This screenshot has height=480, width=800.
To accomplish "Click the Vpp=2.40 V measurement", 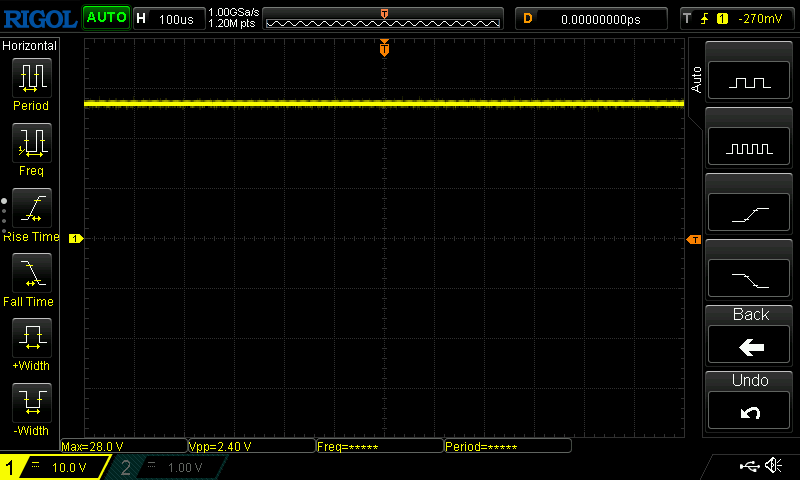I will 252,446.
